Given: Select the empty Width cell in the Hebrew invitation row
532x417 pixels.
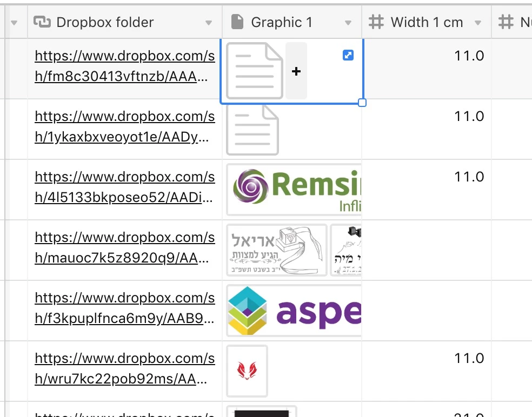Looking at the screenshot, I should point(427,250).
